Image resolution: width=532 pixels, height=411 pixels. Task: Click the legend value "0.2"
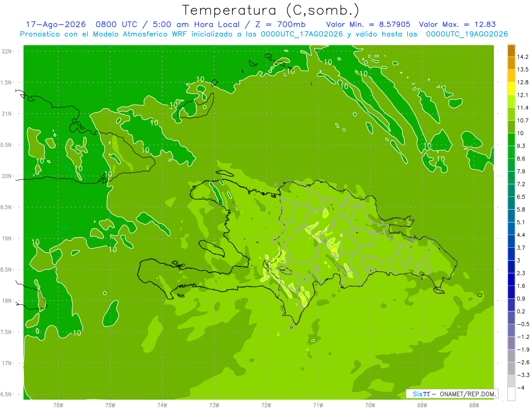coord(521,311)
